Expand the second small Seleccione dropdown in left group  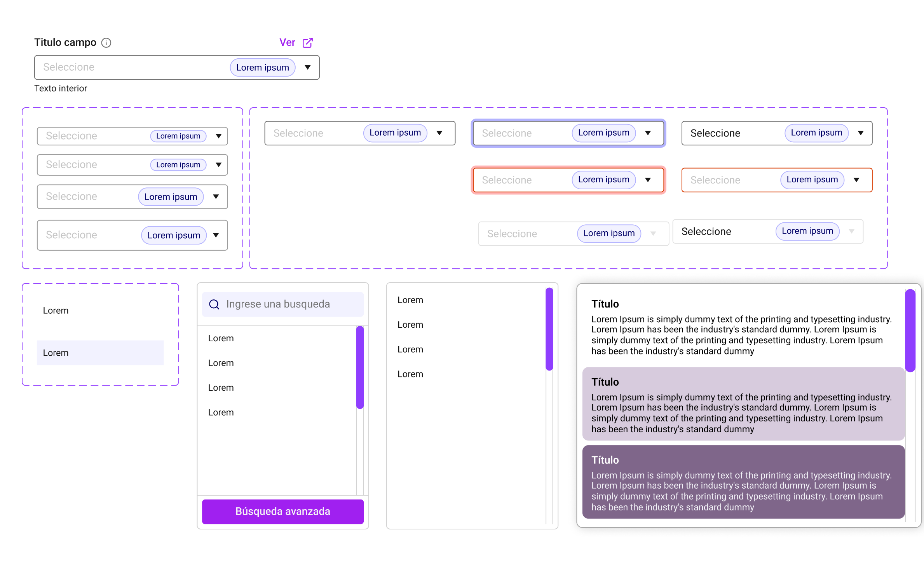pos(219,165)
